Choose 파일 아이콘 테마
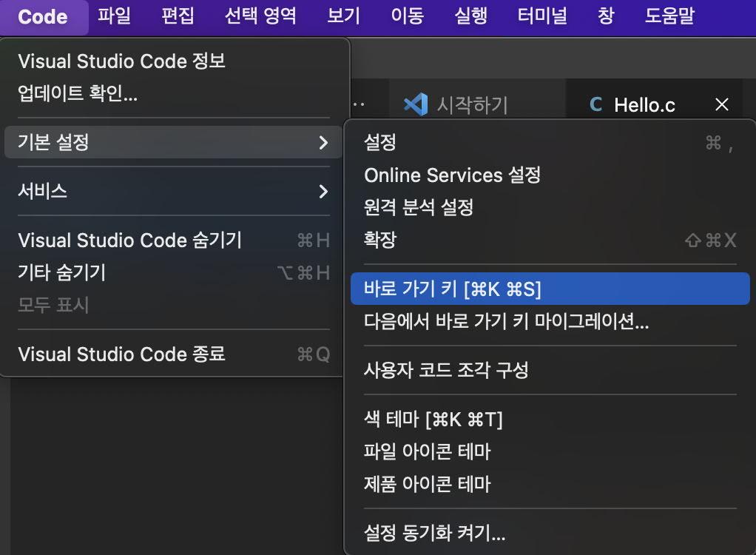This screenshot has height=555, width=756. coord(550,451)
